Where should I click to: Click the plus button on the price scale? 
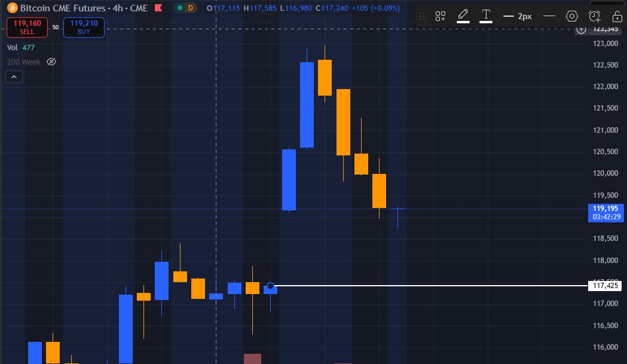581,29
